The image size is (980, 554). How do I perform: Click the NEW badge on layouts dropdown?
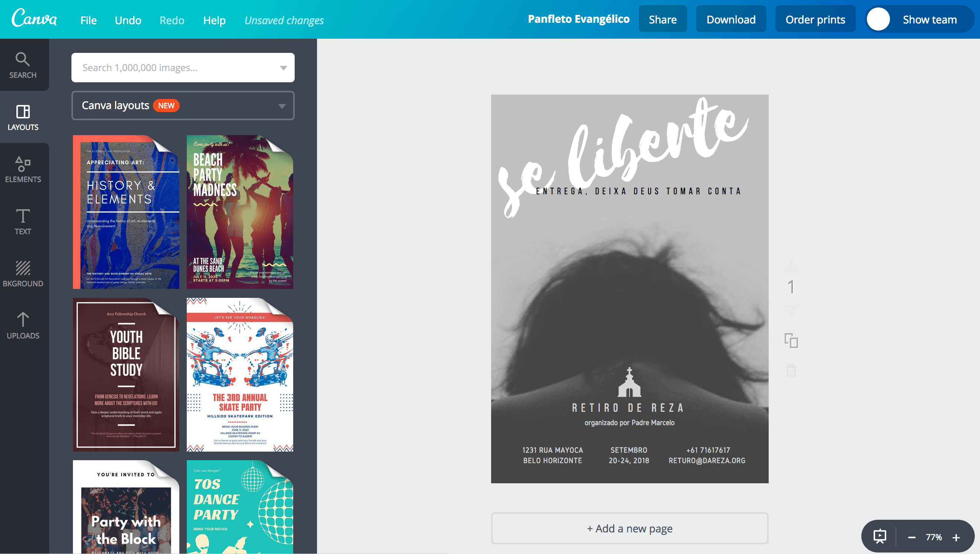pos(166,105)
